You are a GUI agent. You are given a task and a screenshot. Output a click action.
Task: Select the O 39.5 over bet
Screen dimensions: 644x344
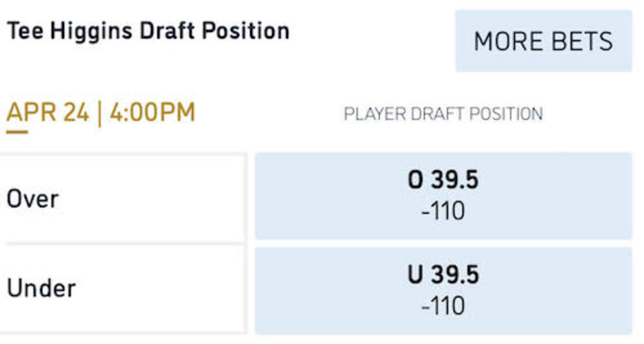click(x=443, y=196)
